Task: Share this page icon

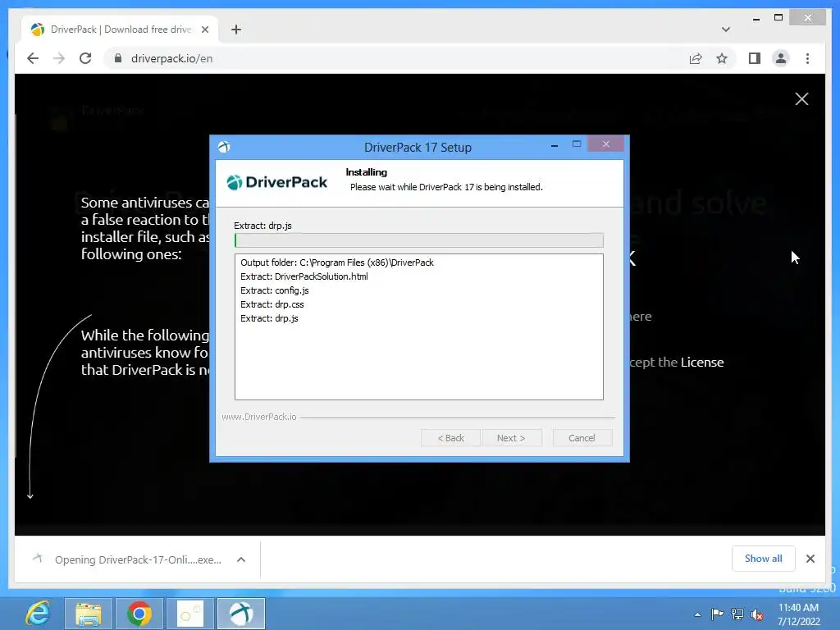Action: tap(696, 58)
